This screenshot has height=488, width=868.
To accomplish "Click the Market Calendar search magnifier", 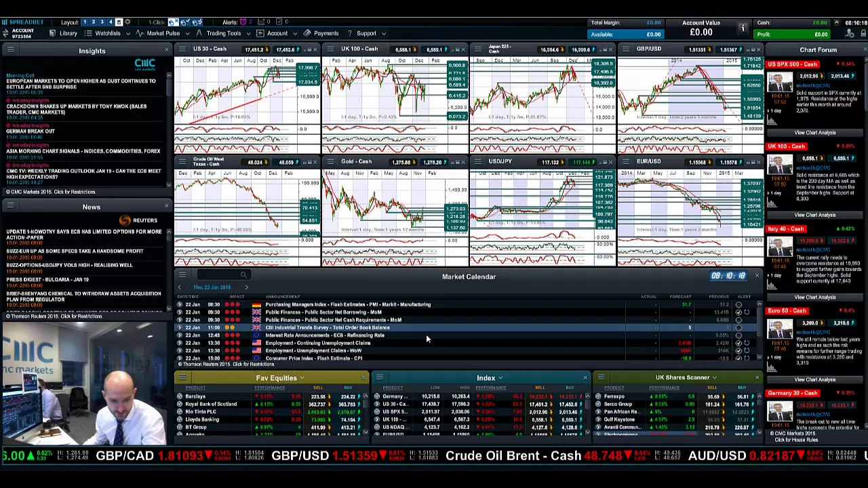I will click(243, 275).
